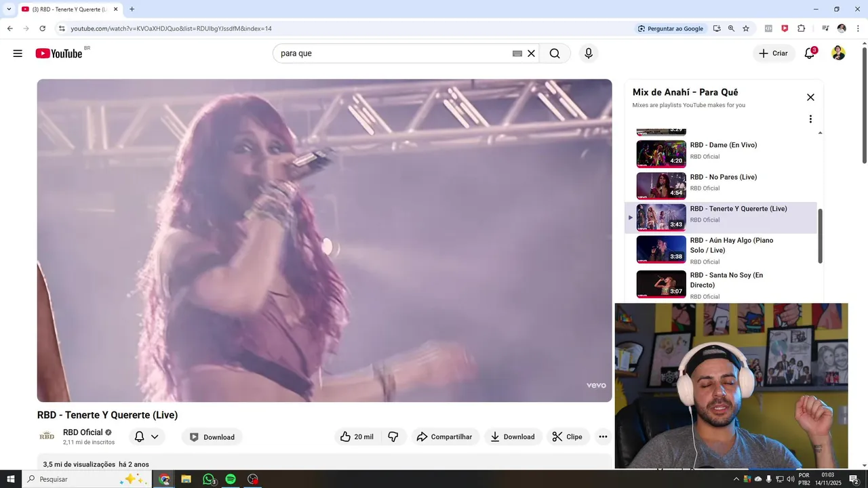Open the Extensions puzzle piece menu
The image size is (868, 488).
coord(802,28)
